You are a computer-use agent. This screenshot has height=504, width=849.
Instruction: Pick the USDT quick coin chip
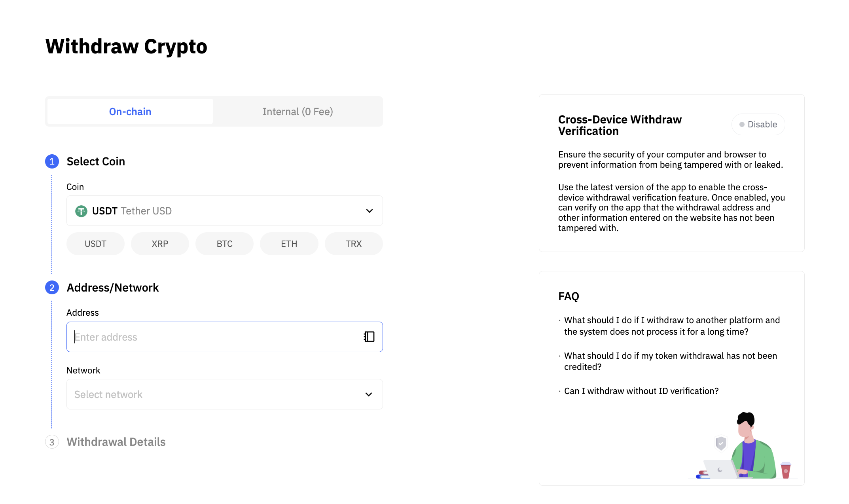tap(95, 244)
